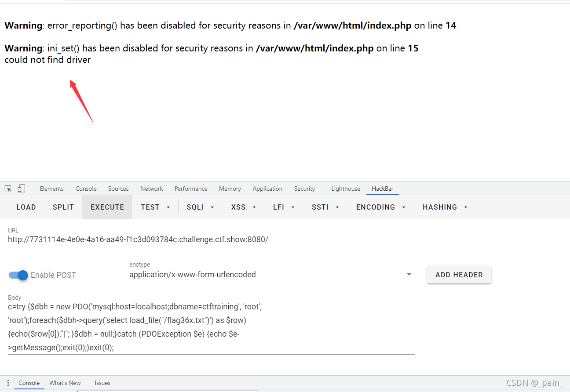The height and width of the screenshot is (392, 570).
Task: Switch to the Security tab
Action: (x=305, y=189)
